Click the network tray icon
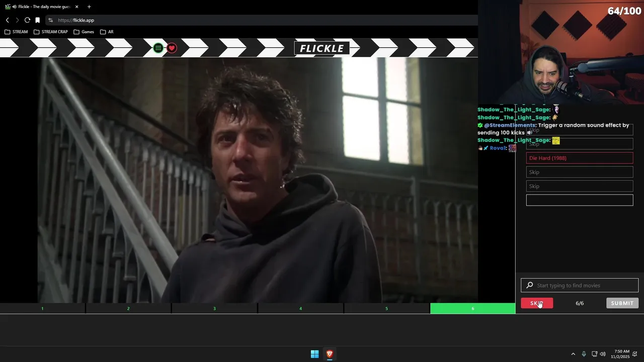Screen dimensions: 644x362 594,354
